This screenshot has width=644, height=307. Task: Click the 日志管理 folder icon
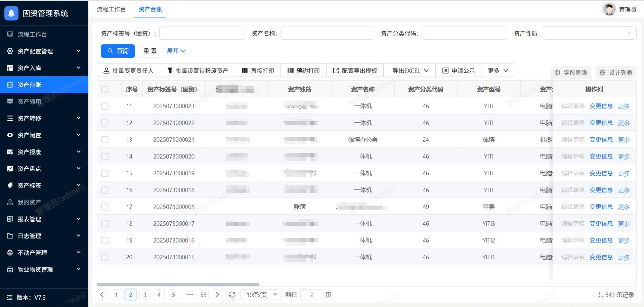click(10, 236)
